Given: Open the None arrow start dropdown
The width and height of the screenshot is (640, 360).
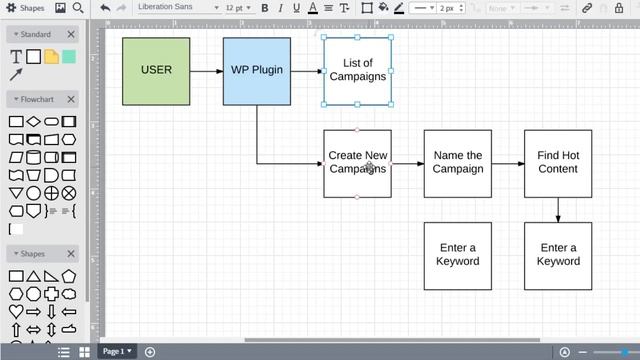Looking at the screenshot, I should click(x=502, y=8).
